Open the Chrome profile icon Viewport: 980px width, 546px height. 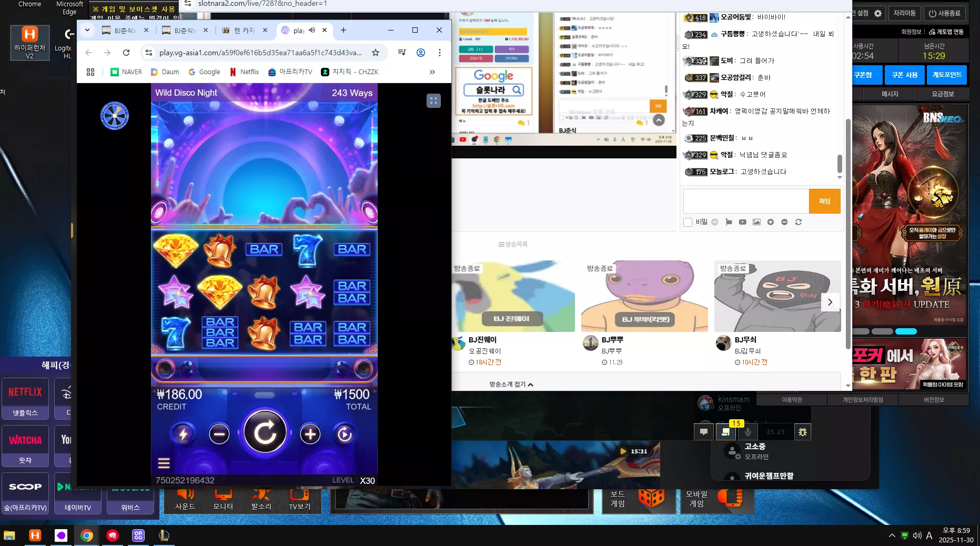coord(421,53)
